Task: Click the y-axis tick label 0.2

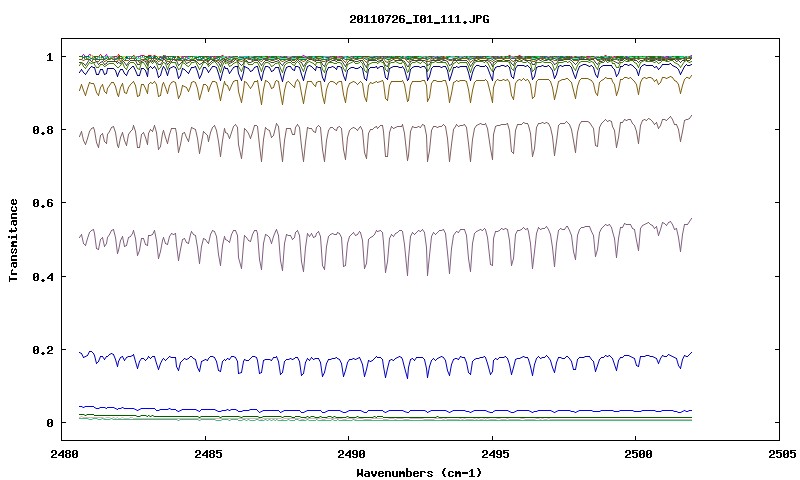Action: click(x=43, y=350)
